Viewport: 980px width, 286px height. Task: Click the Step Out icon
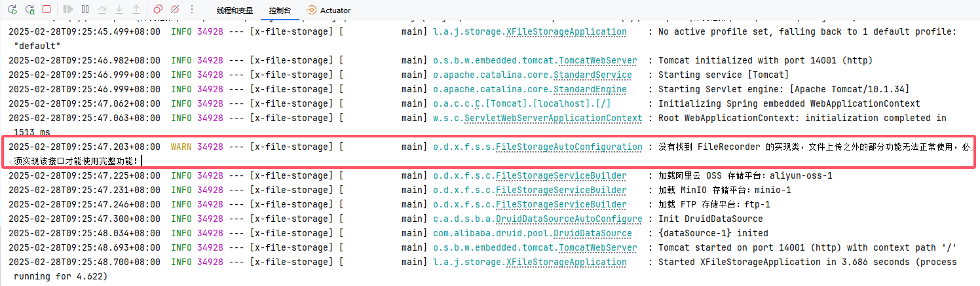click(x=136, y=10)
